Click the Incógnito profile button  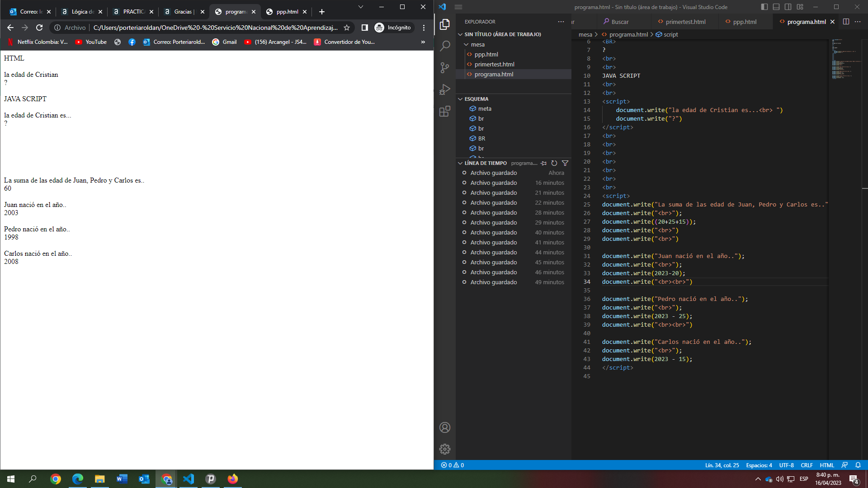(x=393, y=28)
